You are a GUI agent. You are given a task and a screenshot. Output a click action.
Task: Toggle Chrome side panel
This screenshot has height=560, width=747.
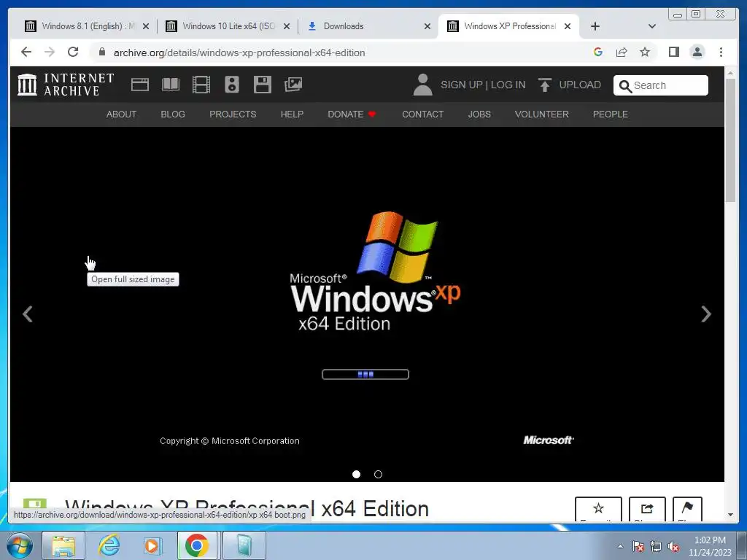pyautogui.click(x=673, y=52)
